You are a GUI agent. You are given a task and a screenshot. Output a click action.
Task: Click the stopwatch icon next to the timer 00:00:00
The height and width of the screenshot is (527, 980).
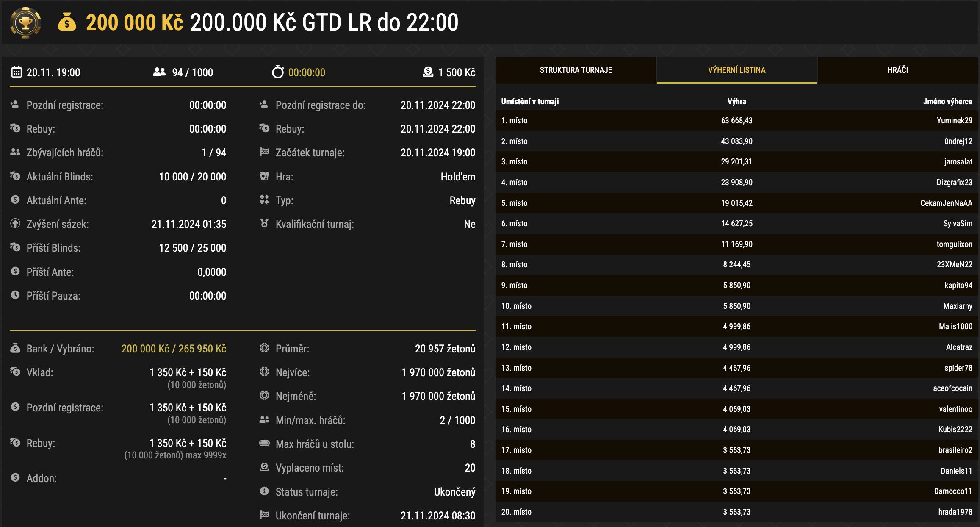(x=278, y=72)
